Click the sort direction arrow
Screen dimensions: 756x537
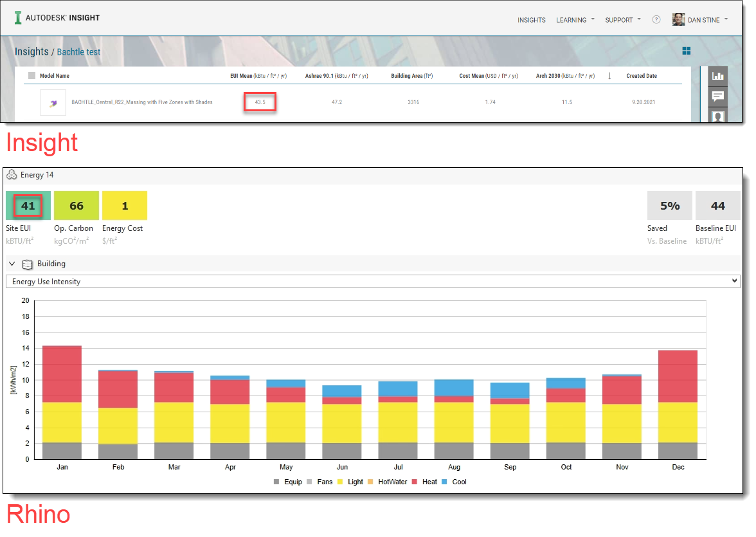609,76
